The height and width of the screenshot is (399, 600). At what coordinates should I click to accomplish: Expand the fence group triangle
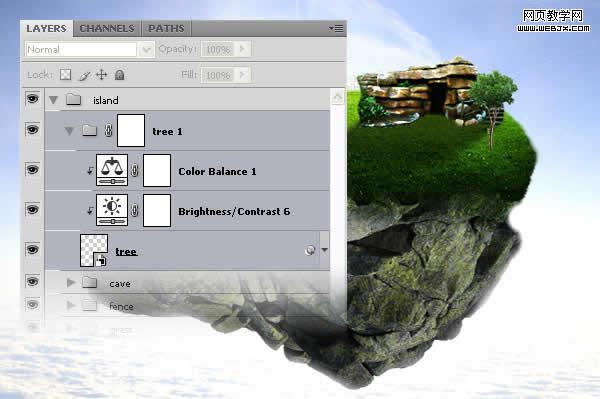[70, 305]
